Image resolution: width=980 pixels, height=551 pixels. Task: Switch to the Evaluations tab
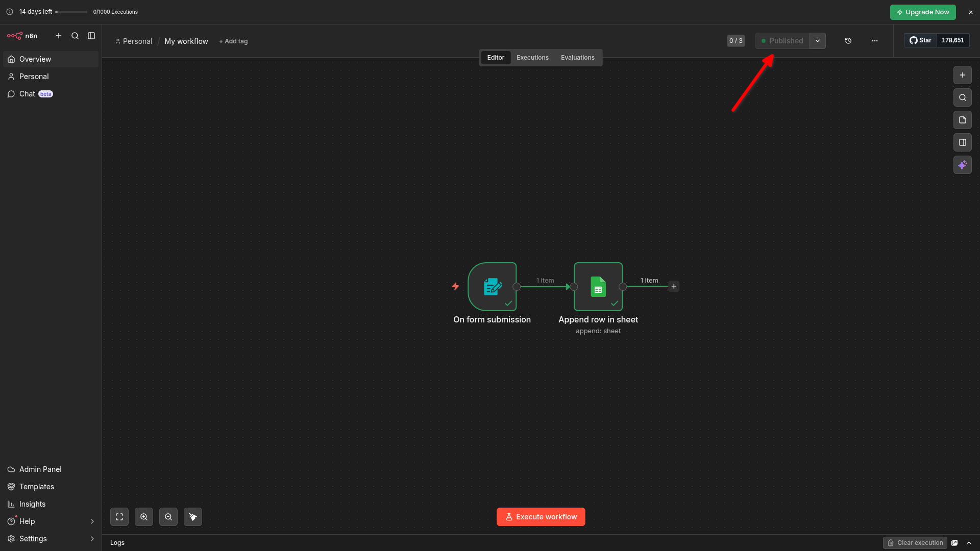point(577,58)
